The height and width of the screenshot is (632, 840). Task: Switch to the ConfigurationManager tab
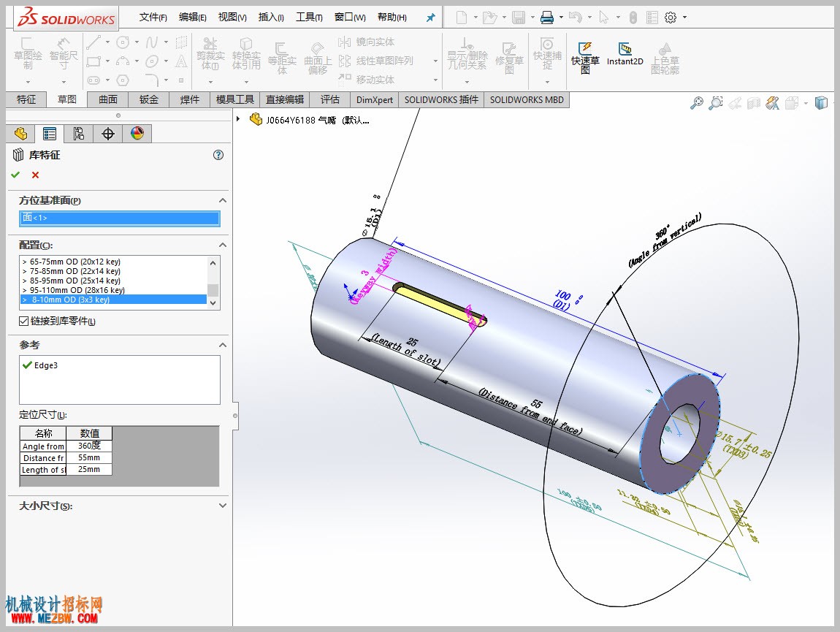(79, 134)
